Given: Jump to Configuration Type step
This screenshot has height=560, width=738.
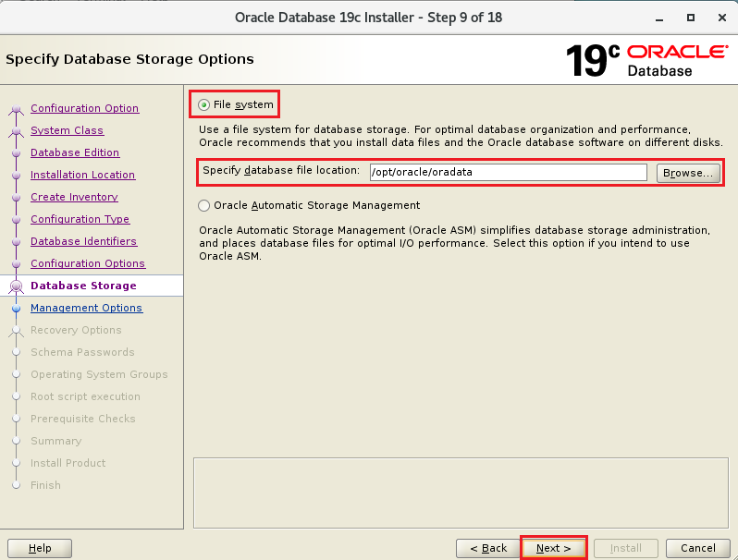Looking at the screenshot, I should 80,219.
